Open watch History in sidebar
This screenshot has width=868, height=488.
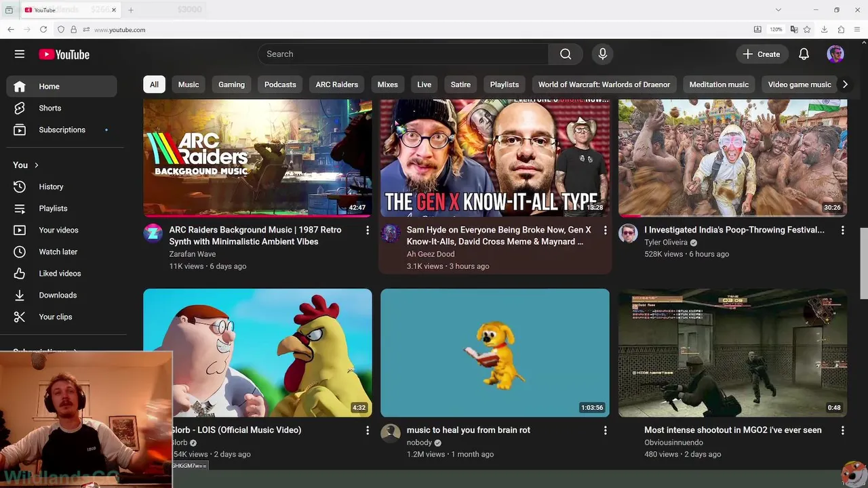62,186
